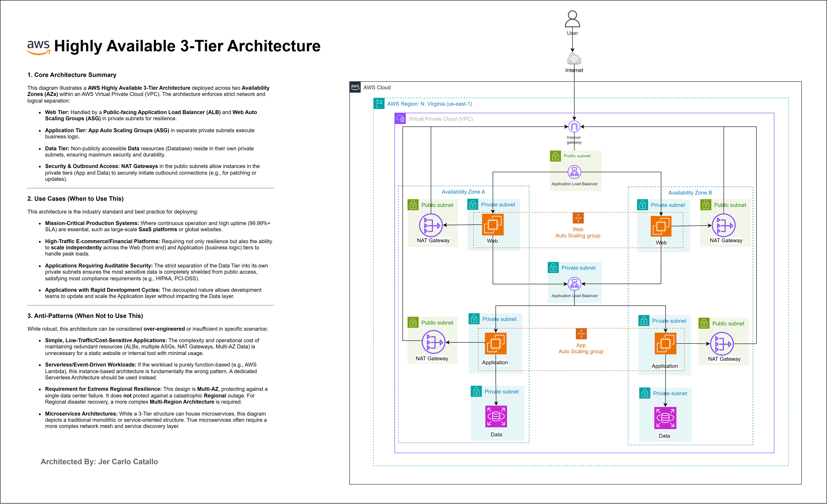Image resolution: width=827 pixels, height=504 pixels.
Task: Click the '2. Use Cases (When to Use This)' heading
Action: pyautogui.click(x=76, y=199)
